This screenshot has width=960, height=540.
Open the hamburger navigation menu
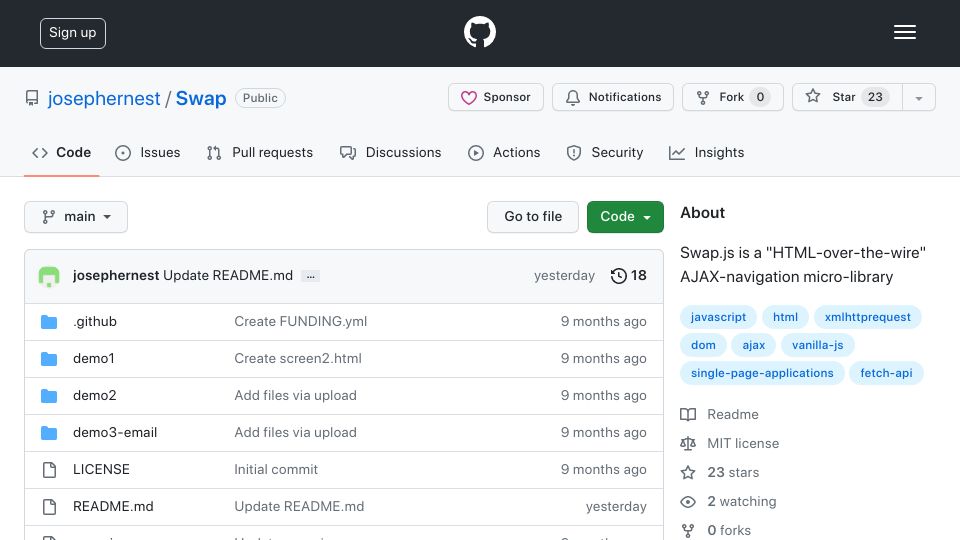904,32
